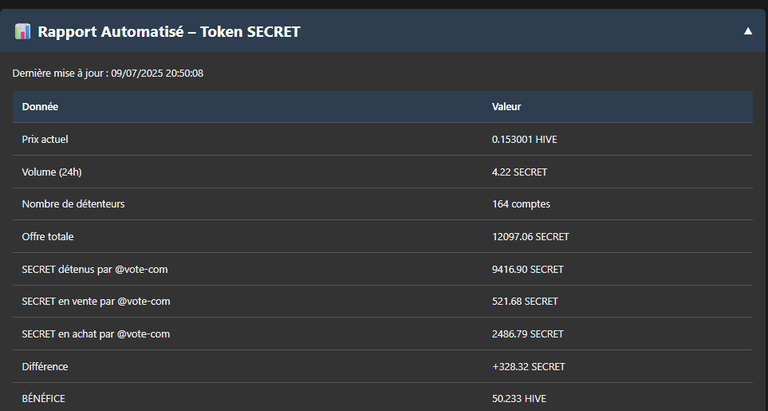Select the 9416.90 SECRET value

coord(528,269)
